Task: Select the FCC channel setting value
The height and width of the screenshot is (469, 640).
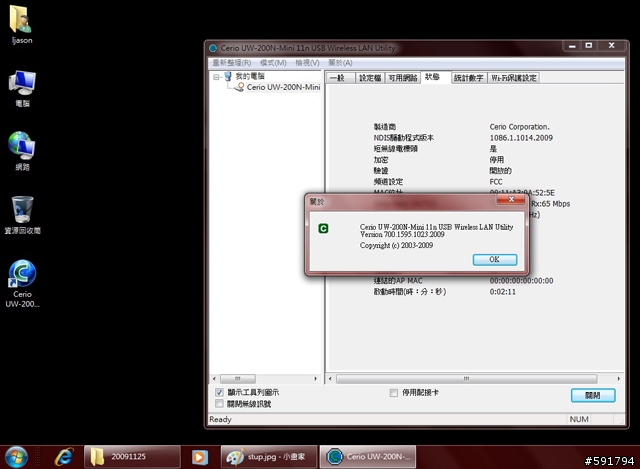Action: [x=496, y=182]
